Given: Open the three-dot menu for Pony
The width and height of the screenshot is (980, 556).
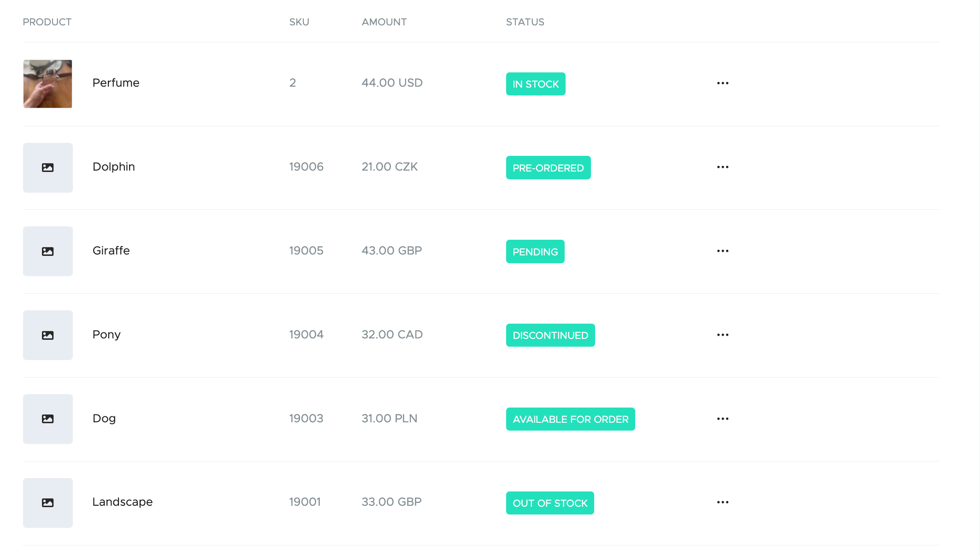Looking at the screenshot, I should (722, 335).
